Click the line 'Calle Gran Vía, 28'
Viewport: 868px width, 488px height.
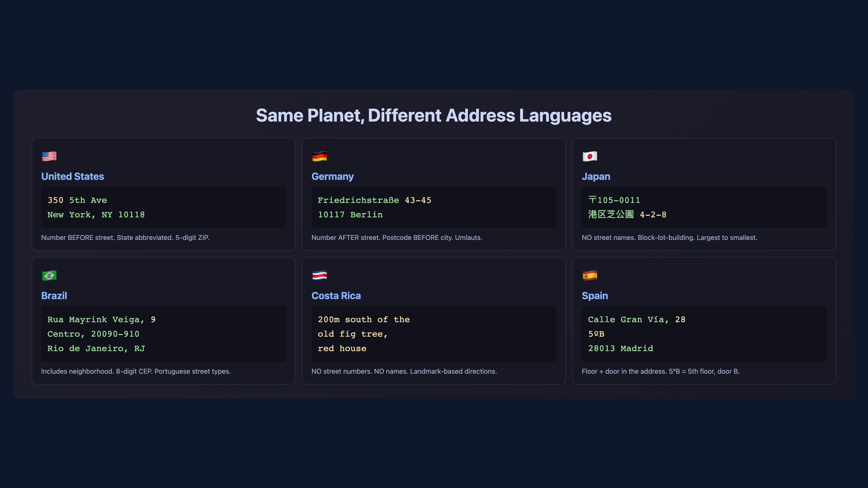coord(637,320)
